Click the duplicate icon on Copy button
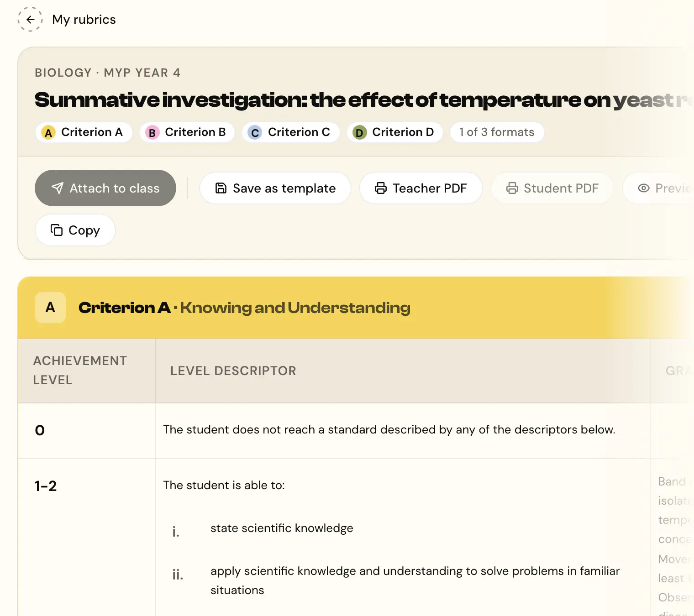 pos(57,230)
